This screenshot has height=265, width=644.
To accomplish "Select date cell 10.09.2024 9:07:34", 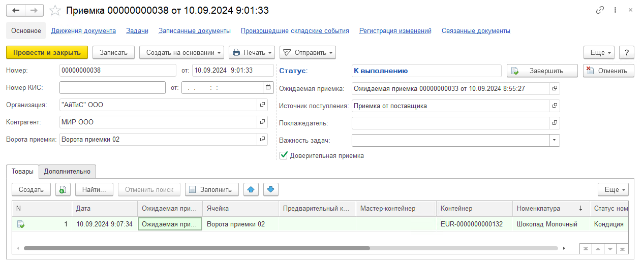I will [x=104, y=224].
